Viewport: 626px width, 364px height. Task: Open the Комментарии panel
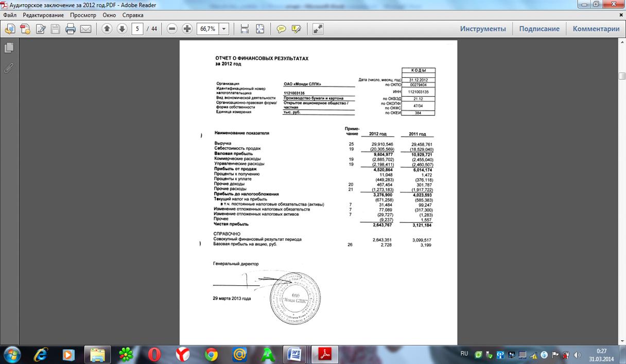(596, 29)
